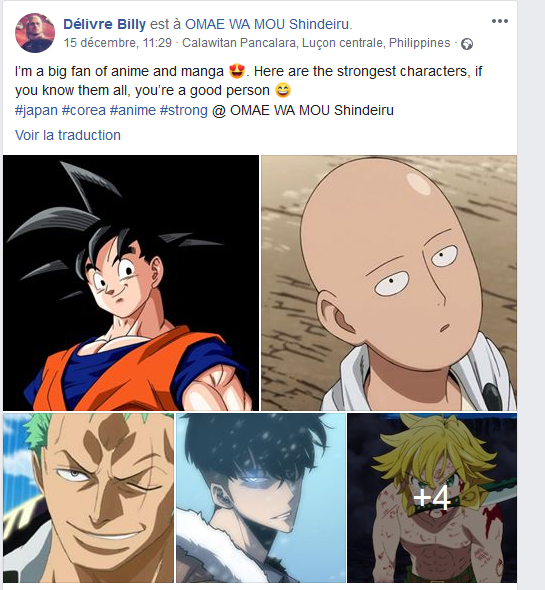
Task: Open the green-haired scarred character photo
Action: 88,498
